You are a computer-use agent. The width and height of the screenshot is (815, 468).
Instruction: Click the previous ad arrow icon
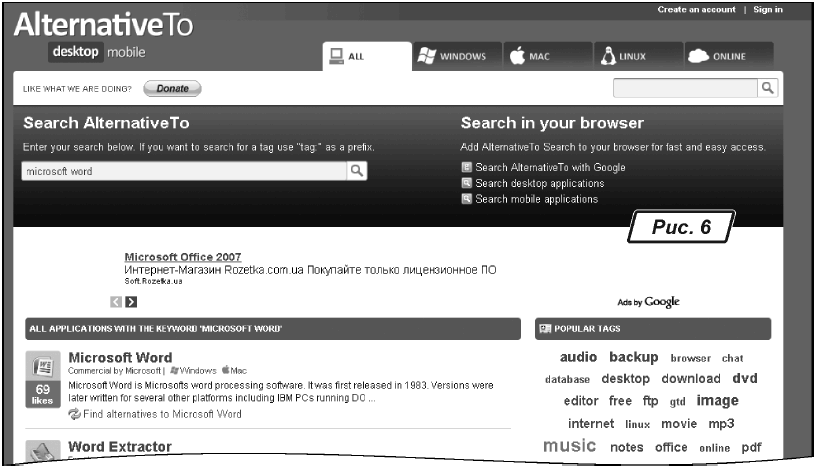click(x=116, y=301)
